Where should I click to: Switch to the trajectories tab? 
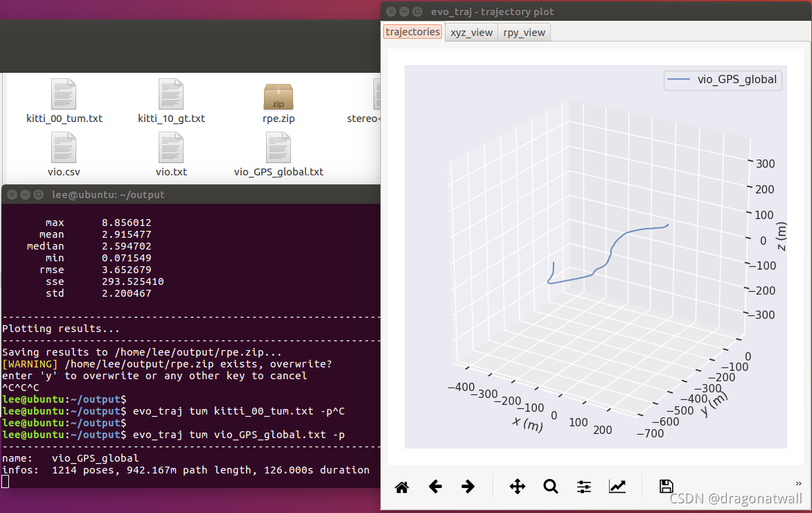tap(413, 32)
